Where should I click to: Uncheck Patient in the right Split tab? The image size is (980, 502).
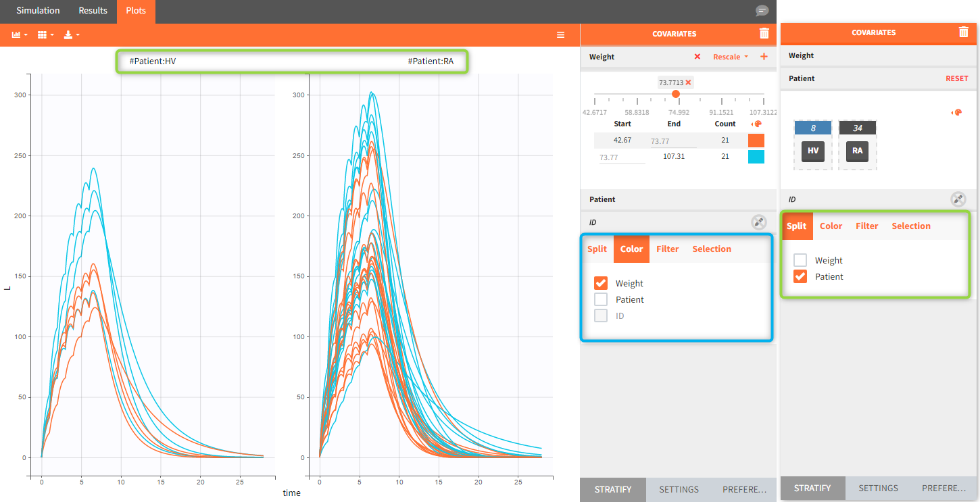(800, 276)
